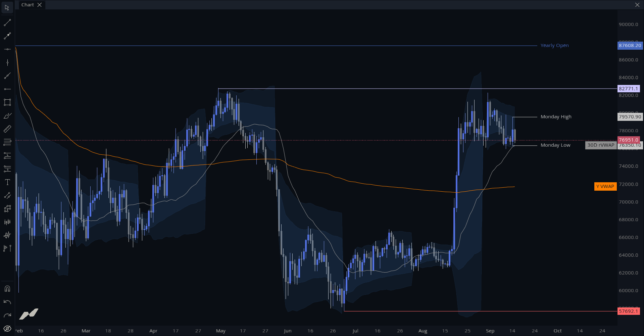Select the Fibonacci retracement levels tool
The width and height of the screenshot is (644, 336).
click(x=7, y=142)
